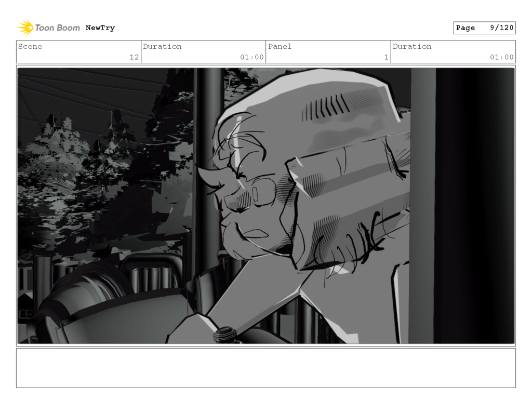Click the Panel header cell

(328, 47)
